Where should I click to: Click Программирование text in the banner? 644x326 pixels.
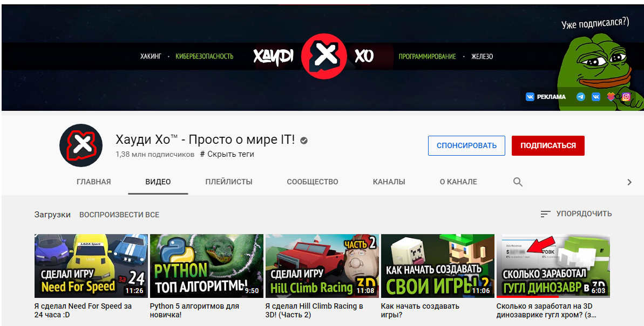427,56
